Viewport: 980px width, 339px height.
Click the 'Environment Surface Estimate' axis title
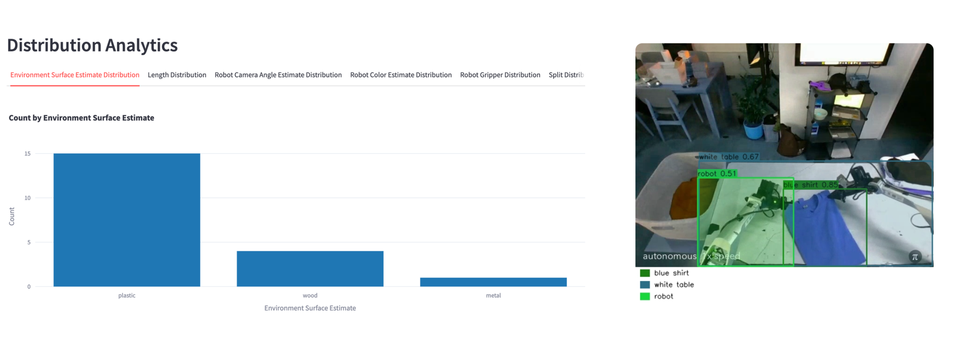(x=310, y=308)
